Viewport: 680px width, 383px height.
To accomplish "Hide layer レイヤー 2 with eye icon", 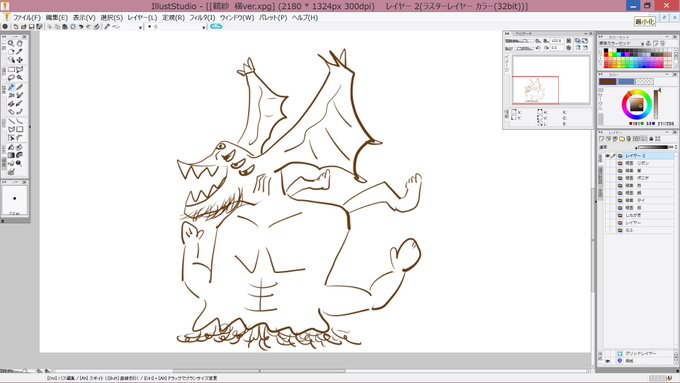I will [607, 156].
